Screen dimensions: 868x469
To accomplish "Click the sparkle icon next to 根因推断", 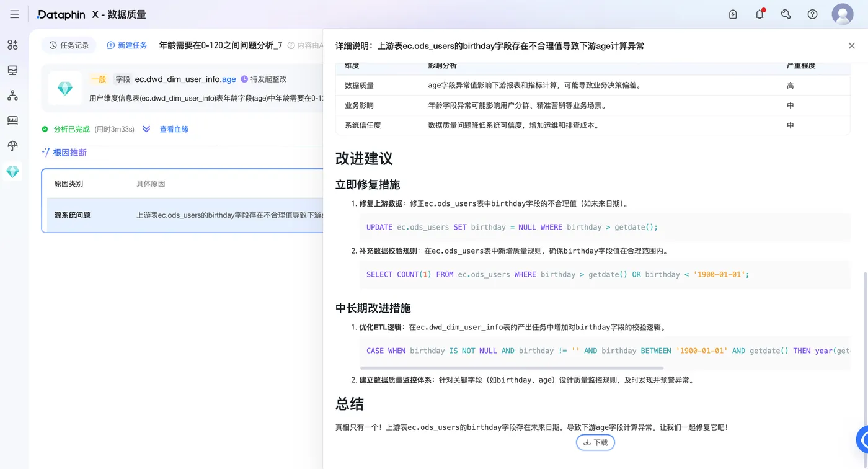I will 46,152.
